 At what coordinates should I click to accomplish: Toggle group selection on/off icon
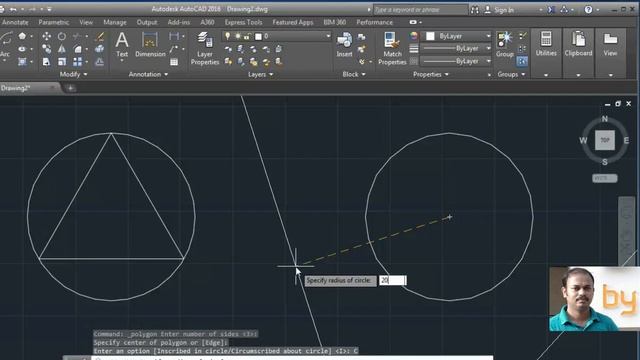tap(522, 61)
